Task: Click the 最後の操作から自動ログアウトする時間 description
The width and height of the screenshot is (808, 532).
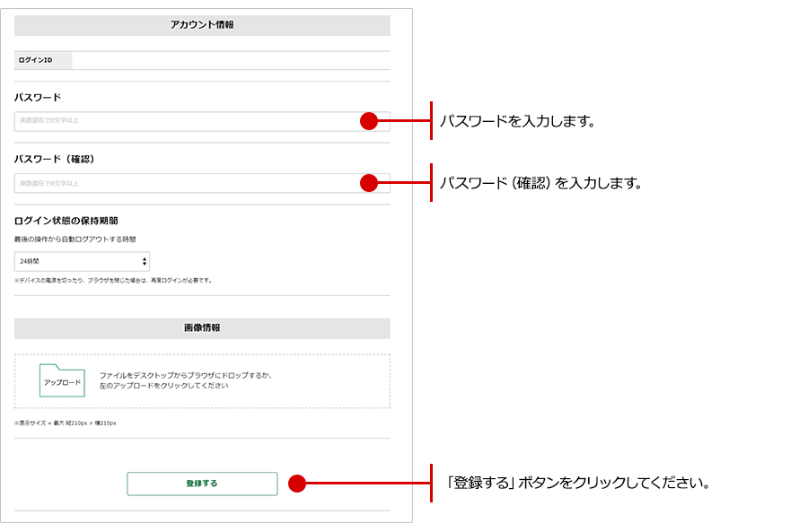Action: click(75, 239)
